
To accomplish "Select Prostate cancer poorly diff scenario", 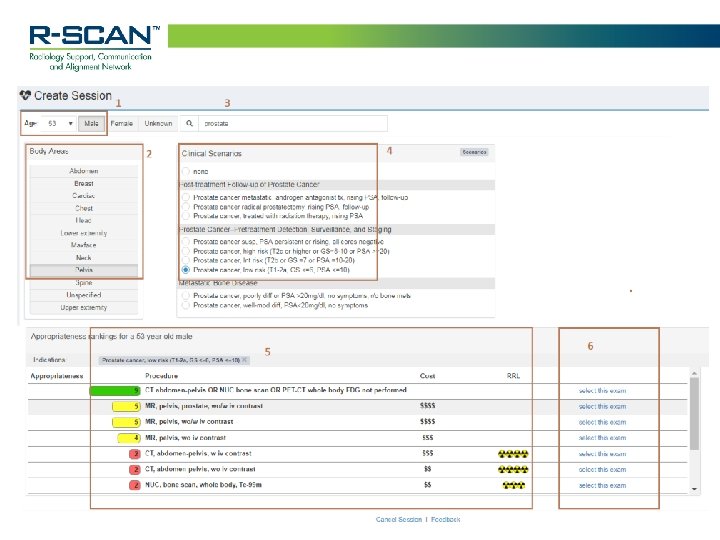I will [x=186, y=296].
